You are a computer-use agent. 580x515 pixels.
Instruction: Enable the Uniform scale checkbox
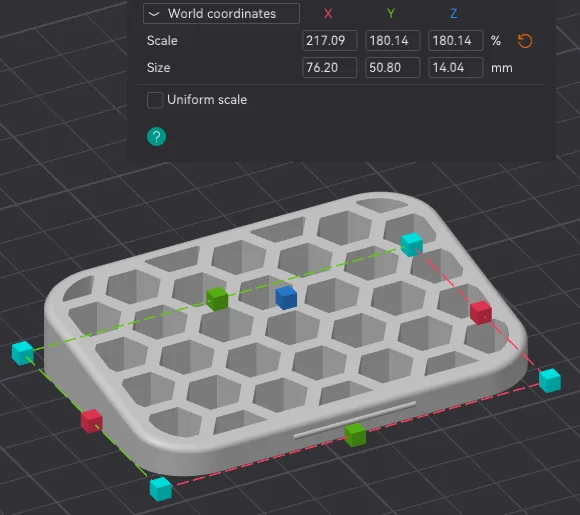pyautogui.click(x=155, y=100)
